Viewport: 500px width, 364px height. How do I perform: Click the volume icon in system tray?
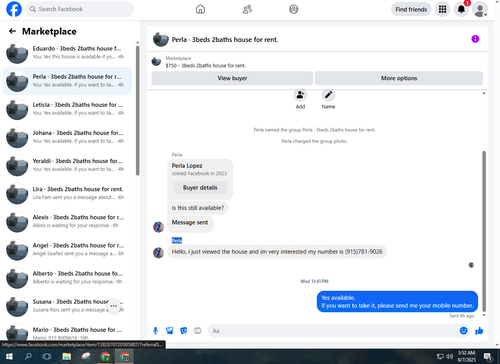coord(450,356)
